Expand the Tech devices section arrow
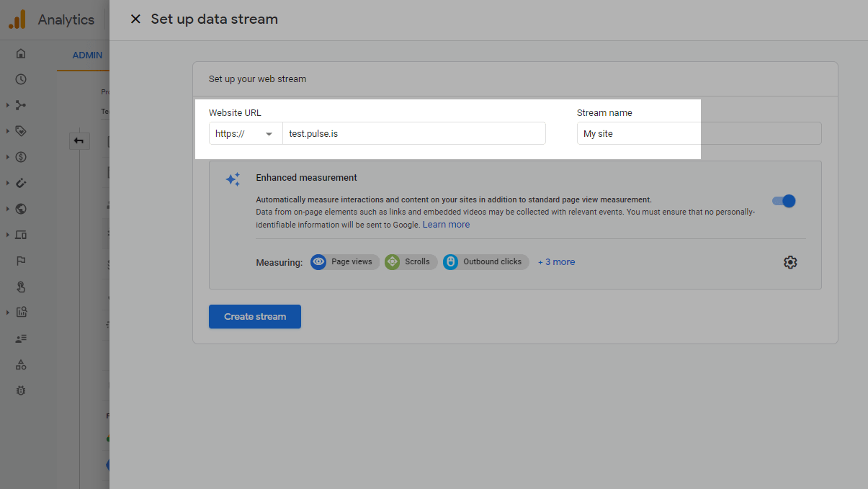 [8, 235]
